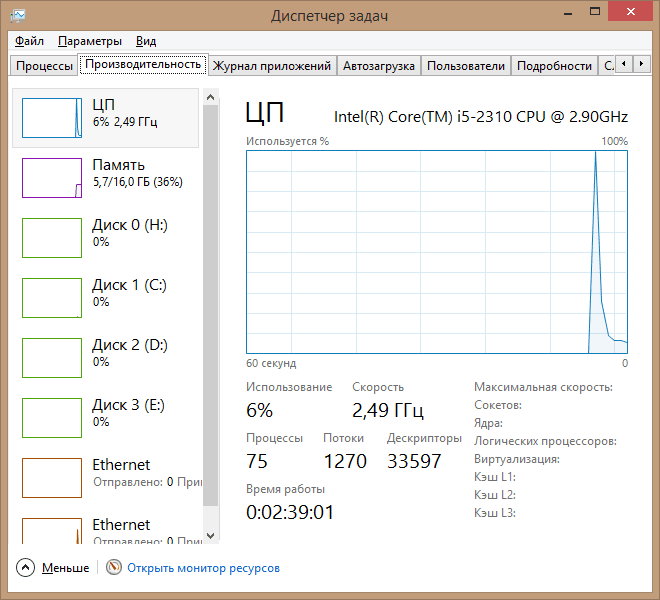Open the Параметры menu

pyautogui.click(x=89, y=41)
